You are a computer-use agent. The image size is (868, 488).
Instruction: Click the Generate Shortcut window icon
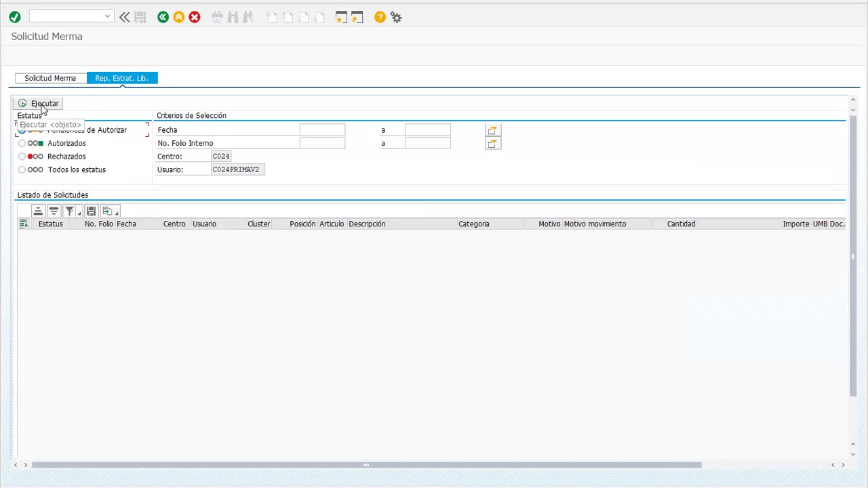click(x=357, y=17)
